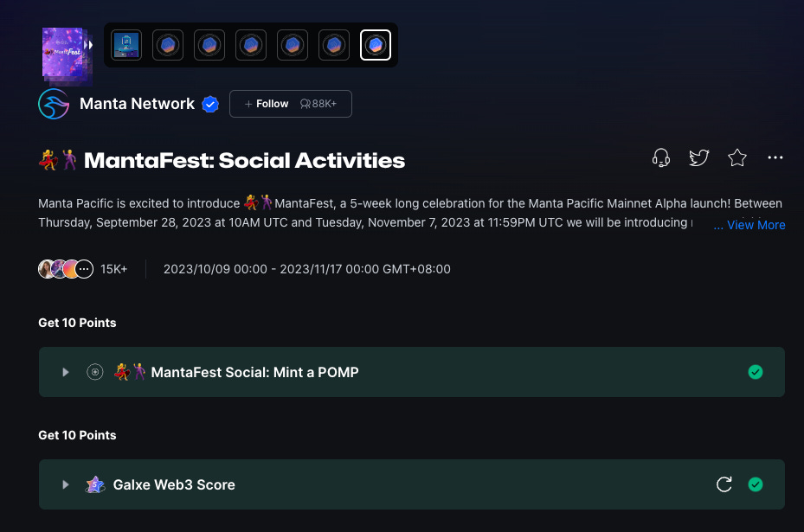
Task: Expand the Galxe Web3 Score task
Action: [x=66, y=484]
